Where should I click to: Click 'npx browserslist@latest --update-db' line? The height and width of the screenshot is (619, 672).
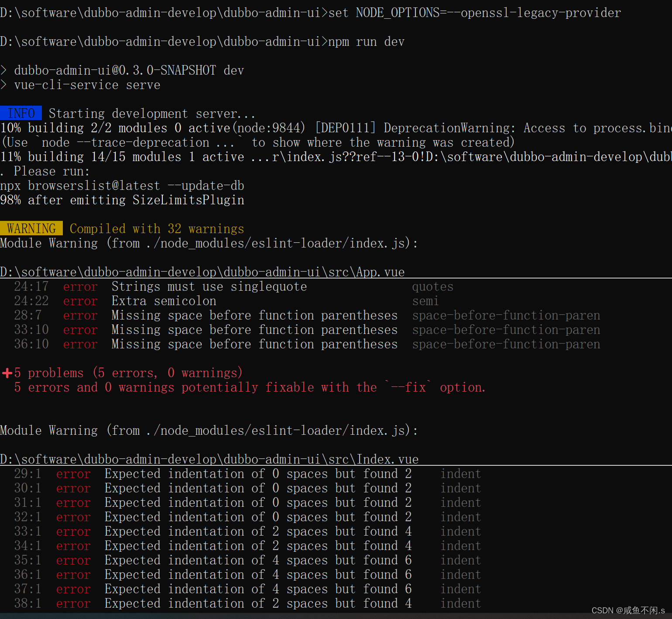(x=122, y=186)
